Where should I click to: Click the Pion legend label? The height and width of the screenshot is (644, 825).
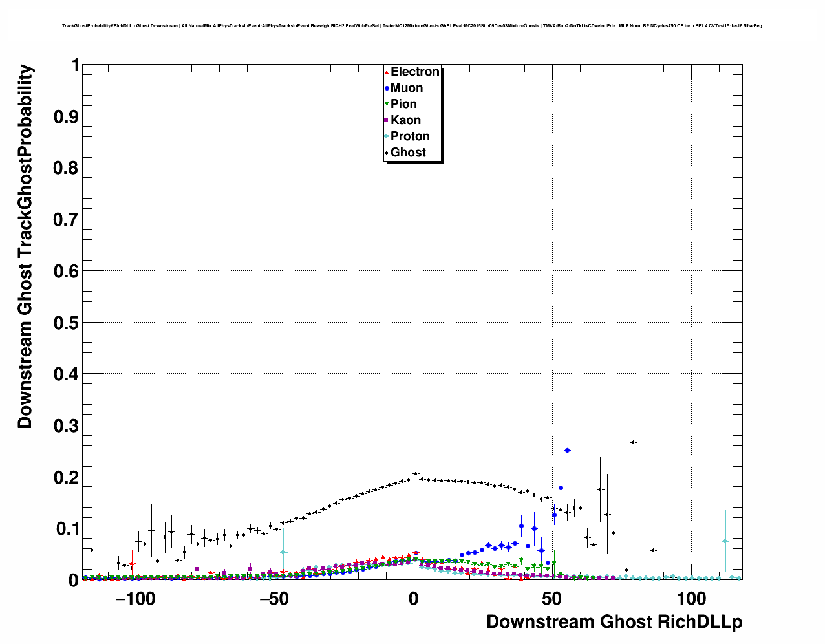coord(403,104)
